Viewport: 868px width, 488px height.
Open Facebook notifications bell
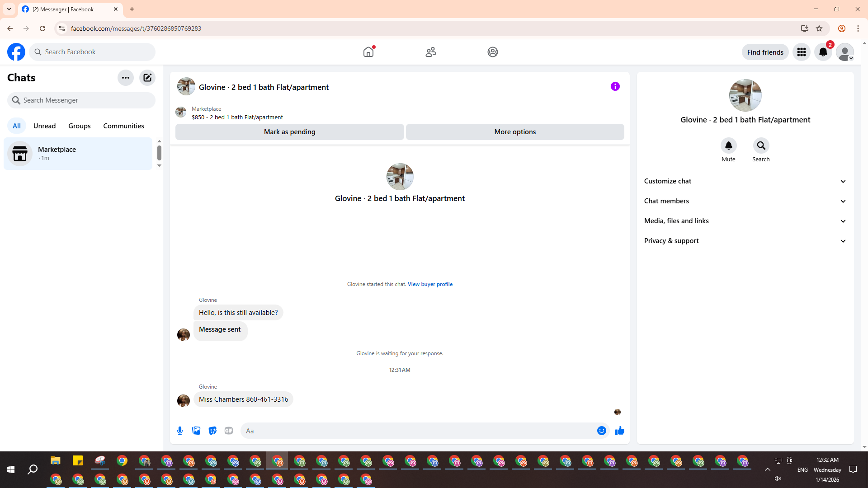823,52
